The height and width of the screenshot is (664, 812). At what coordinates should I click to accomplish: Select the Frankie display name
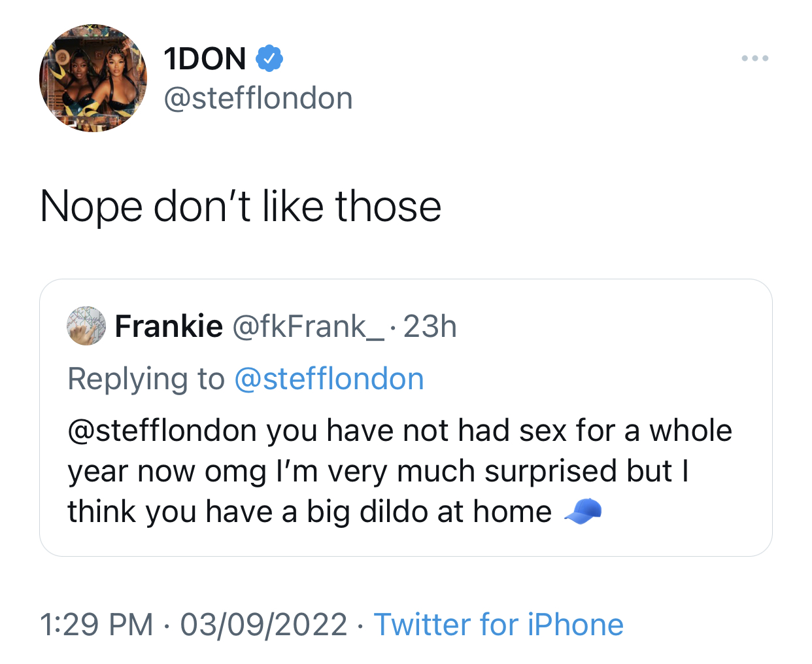tap(169, 326)
